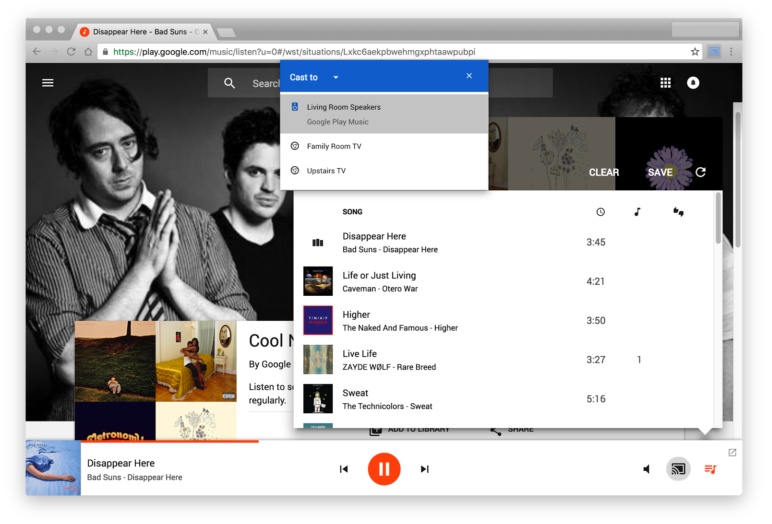The image size is (772, 524).
Task: Click the volume speaker icon
Action: (646, 469)
